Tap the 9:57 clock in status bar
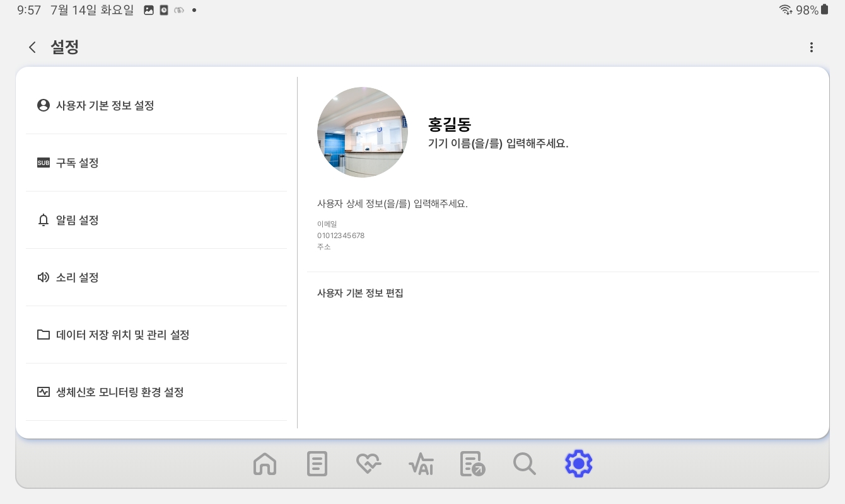This screenshot has width=845, height=504. pos(29,10)
